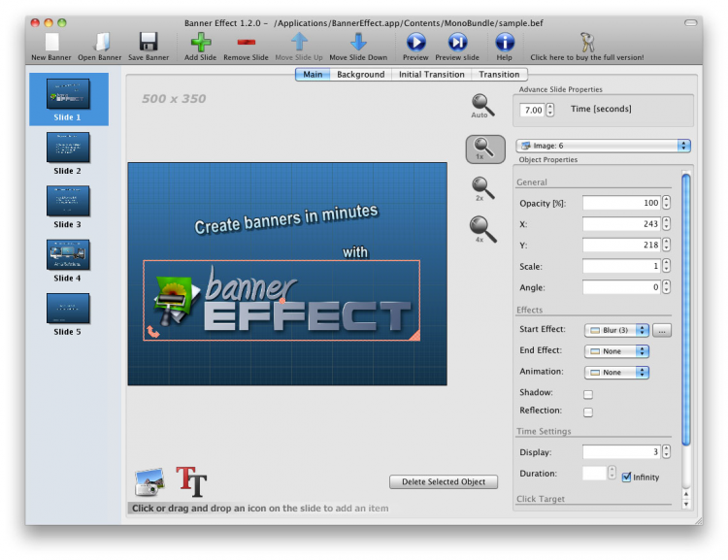This screenshot has height=560, width=728.
Task: Select the Slide 5 thumbnail
Action: point(68,309)
